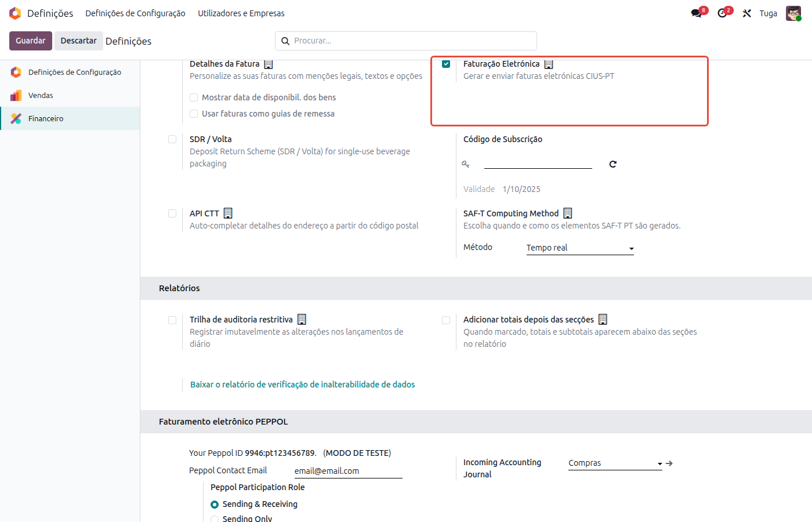Open the conversations chat icon

696,13
